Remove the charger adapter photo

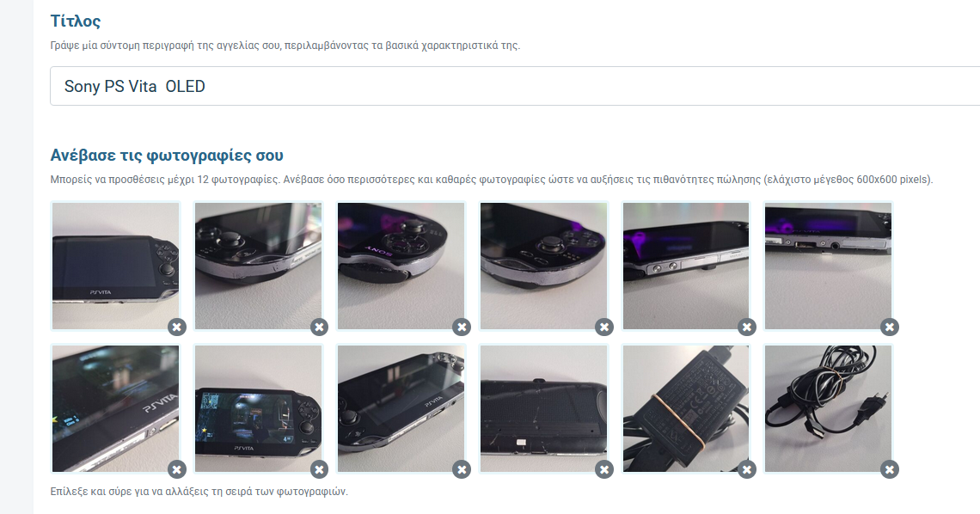tap(747, 469)
